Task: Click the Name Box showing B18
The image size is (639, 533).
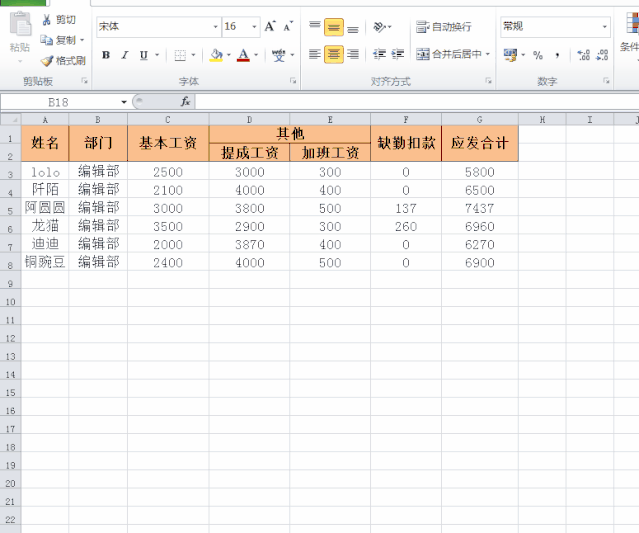Action: pos(58,102)
